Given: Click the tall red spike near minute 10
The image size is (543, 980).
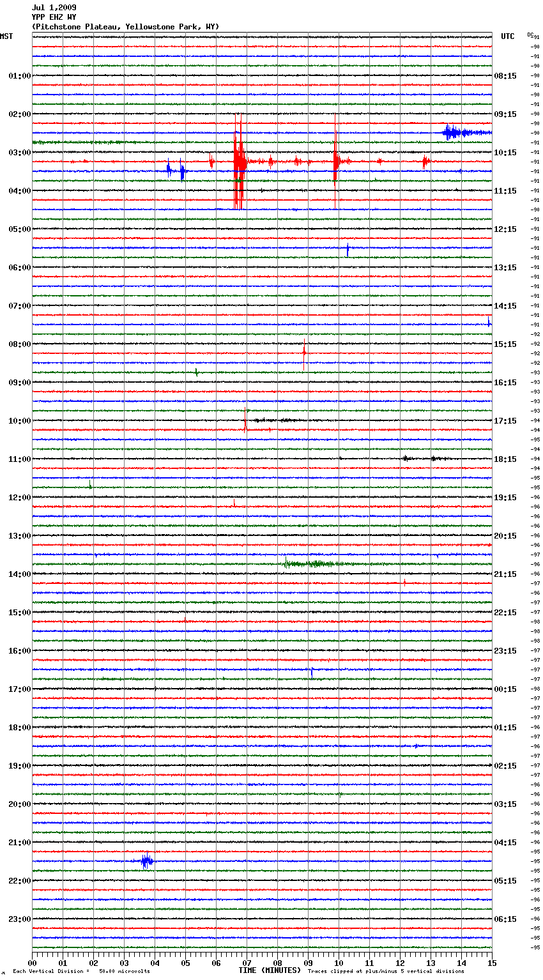Looking at the screenshot, I should (335, 162).
